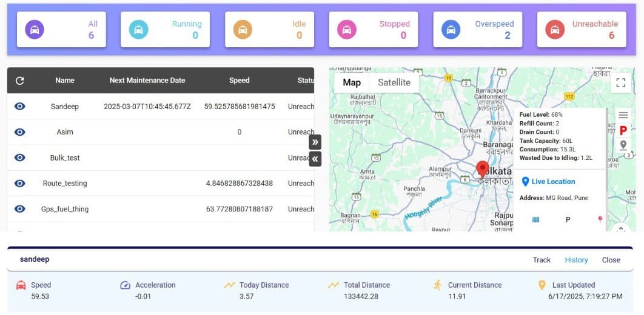Image resolution: width=644 pixels, height=315 pixels.
Task: Click the Asim name cell
Action: (x=65, y=132)
